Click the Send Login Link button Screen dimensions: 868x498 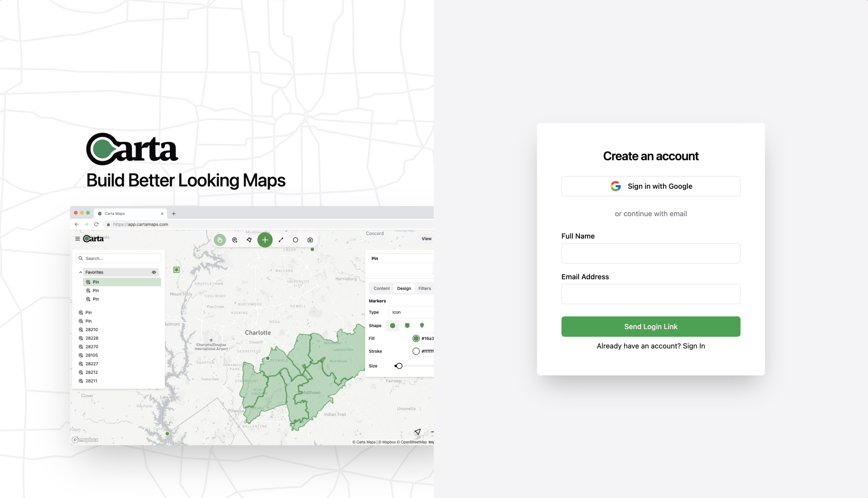click(651, 327)
